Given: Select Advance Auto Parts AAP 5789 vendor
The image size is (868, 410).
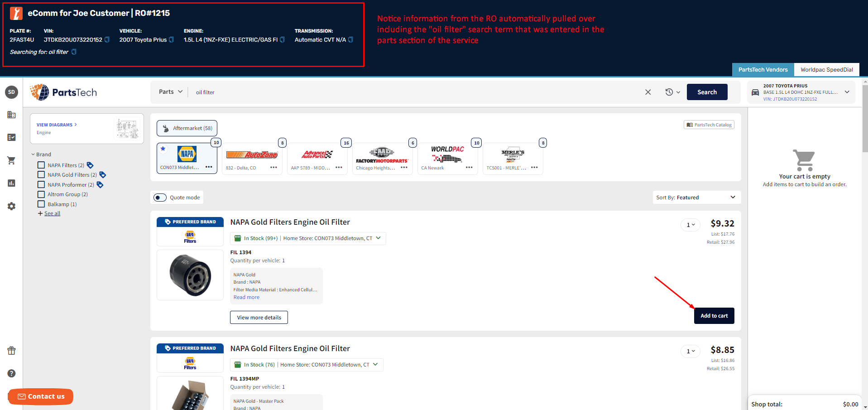Looking at the screenshot, I should pyautogui.click(x=317, y=158).
